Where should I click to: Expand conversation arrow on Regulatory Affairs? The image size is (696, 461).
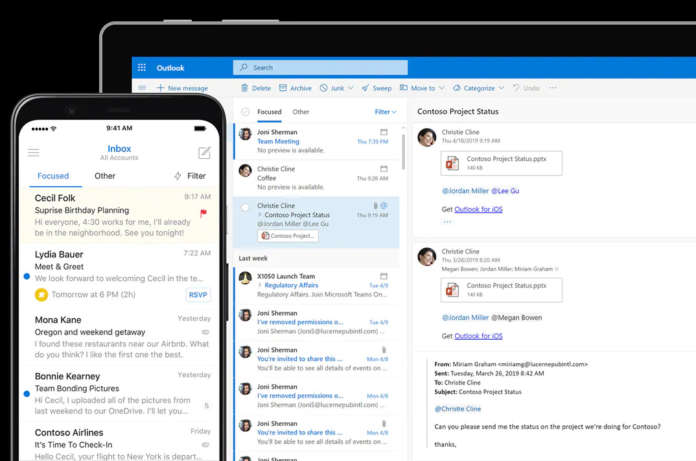tap(260, 285)
